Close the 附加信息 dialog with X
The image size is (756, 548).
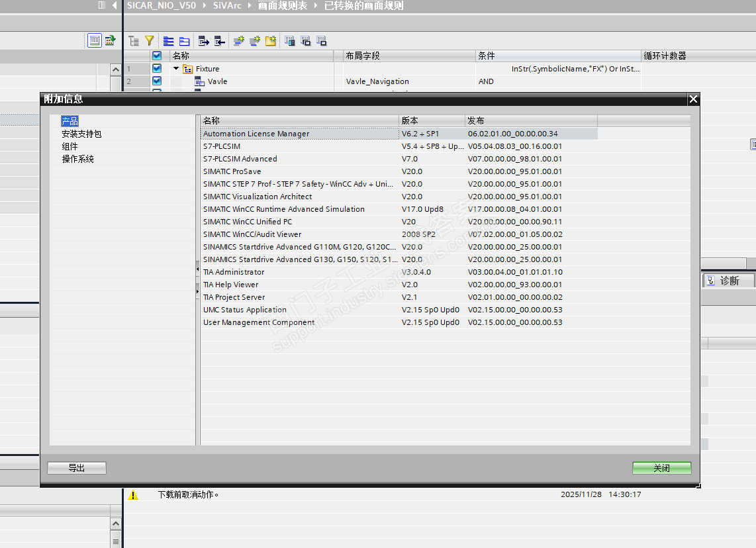(693, 99)
